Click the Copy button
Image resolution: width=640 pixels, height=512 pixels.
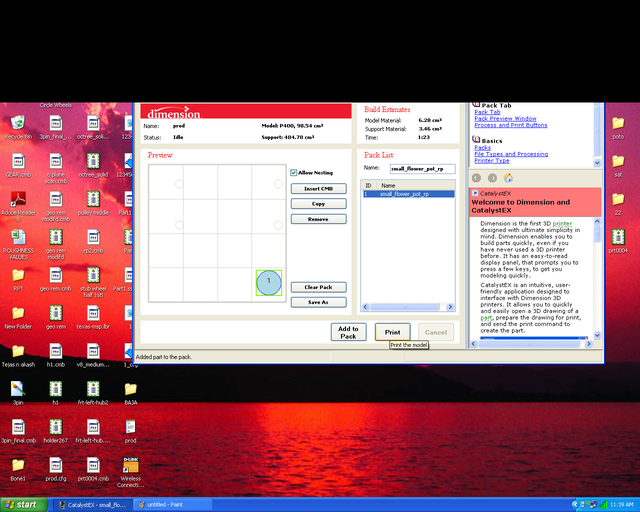318,204
